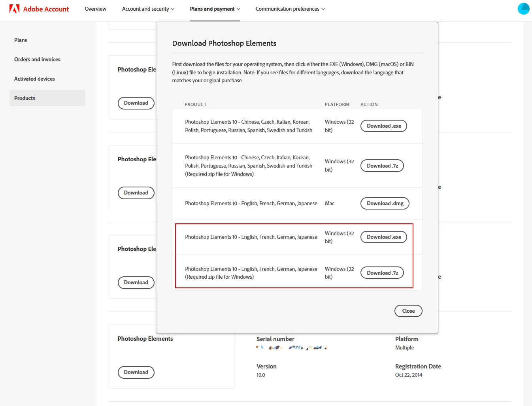Go to the Overview tab
This screenshot has width=532, height=406.
click(x=95, y=9)
